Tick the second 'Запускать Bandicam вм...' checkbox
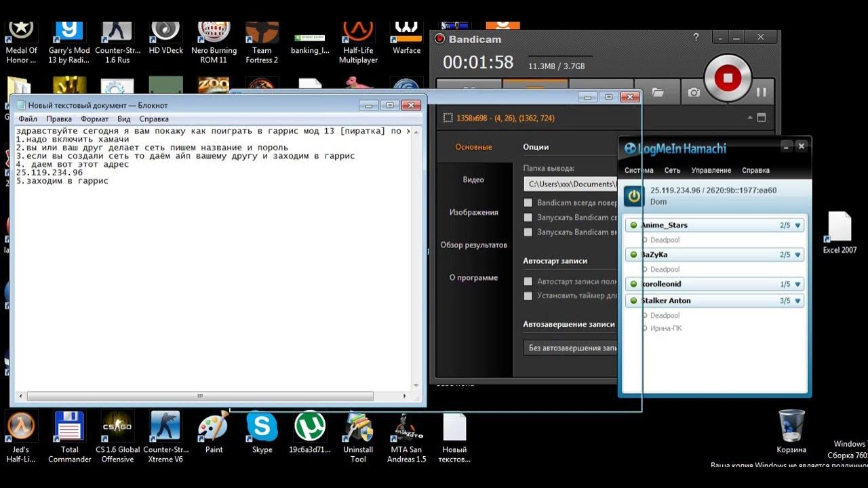Image resolution: width=868 pixels, height=488 pixels. [528, 232]
